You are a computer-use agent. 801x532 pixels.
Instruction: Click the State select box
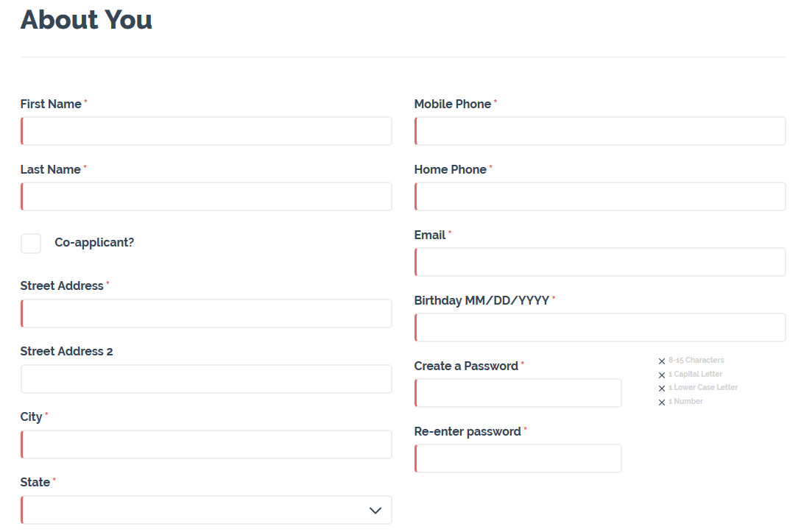click(206, 509)
